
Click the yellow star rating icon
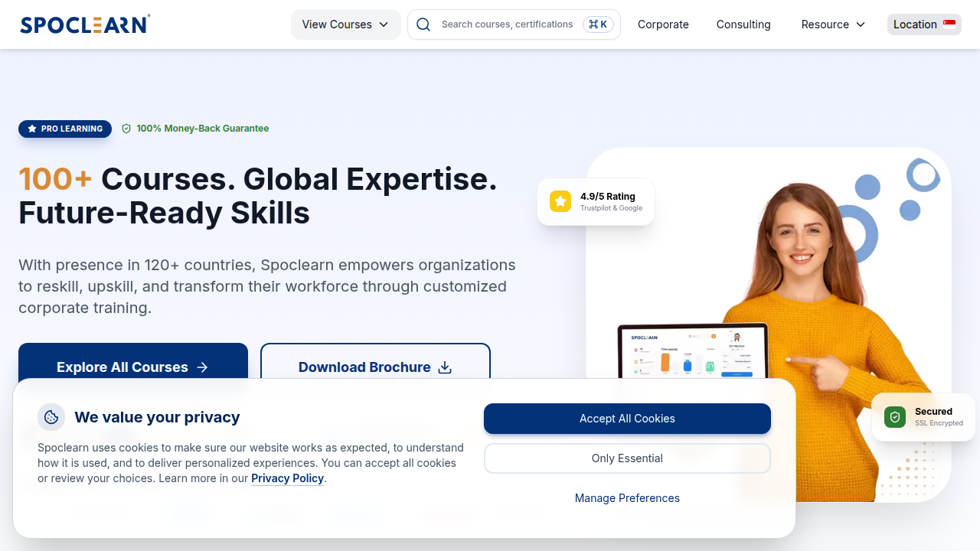tap(560, 201)
